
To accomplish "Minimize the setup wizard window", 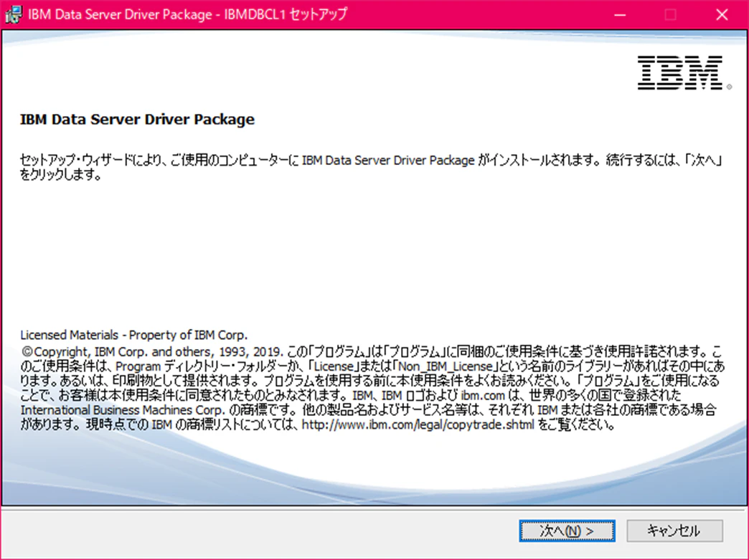I will click(620, 15).
